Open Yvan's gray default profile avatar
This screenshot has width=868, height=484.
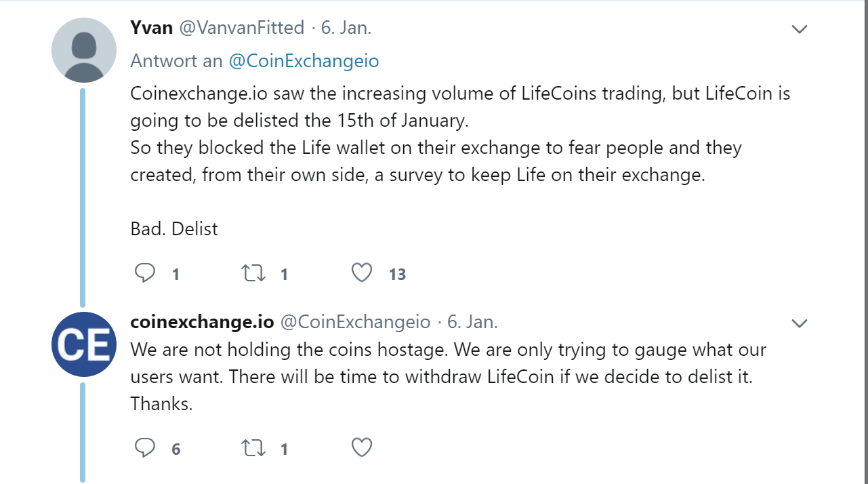coord(84,50)
